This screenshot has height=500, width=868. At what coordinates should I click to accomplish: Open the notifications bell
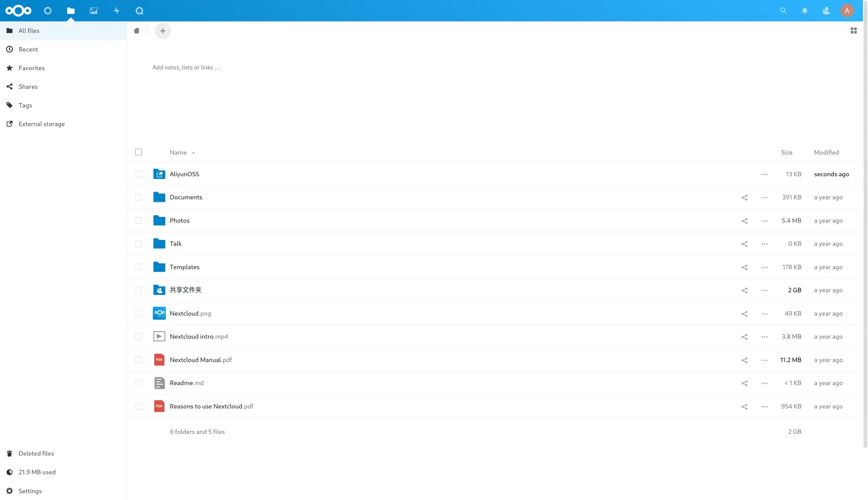[x=804, y=11]
